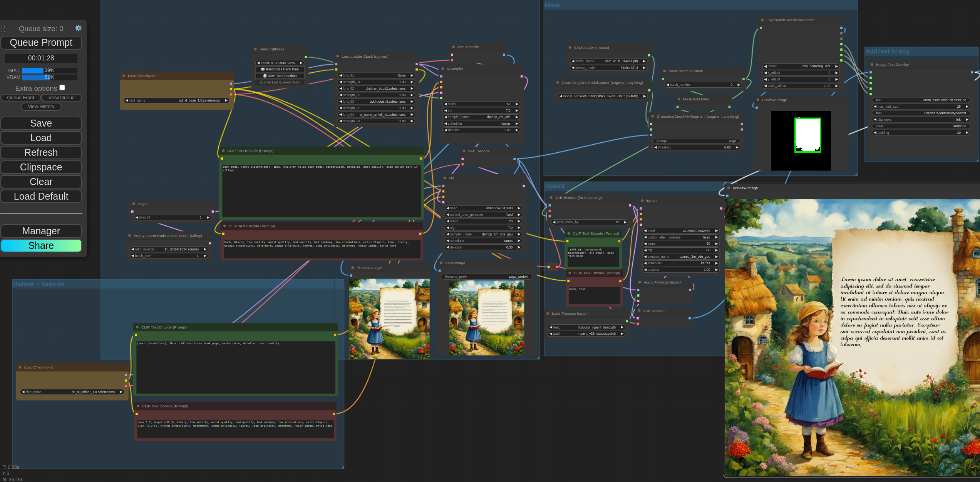980x482 pixels.
Task: Open the View Queue panel
Action: [62, 98]
